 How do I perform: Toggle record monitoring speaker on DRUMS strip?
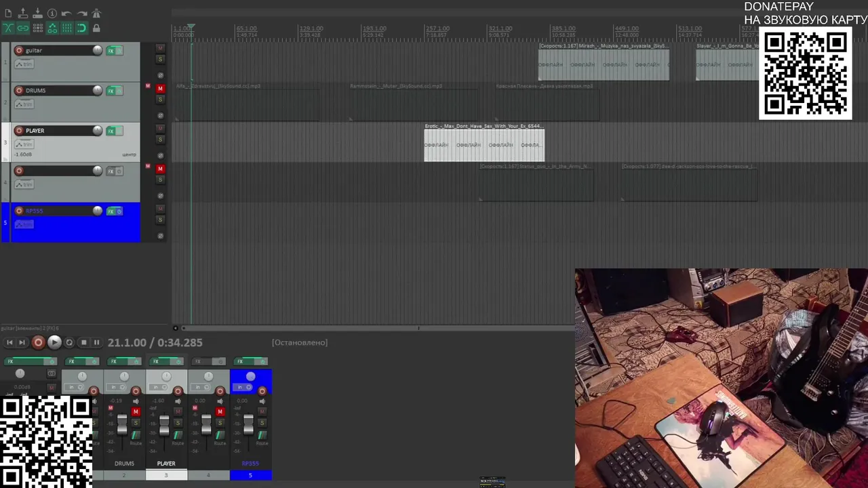(136, 401)
